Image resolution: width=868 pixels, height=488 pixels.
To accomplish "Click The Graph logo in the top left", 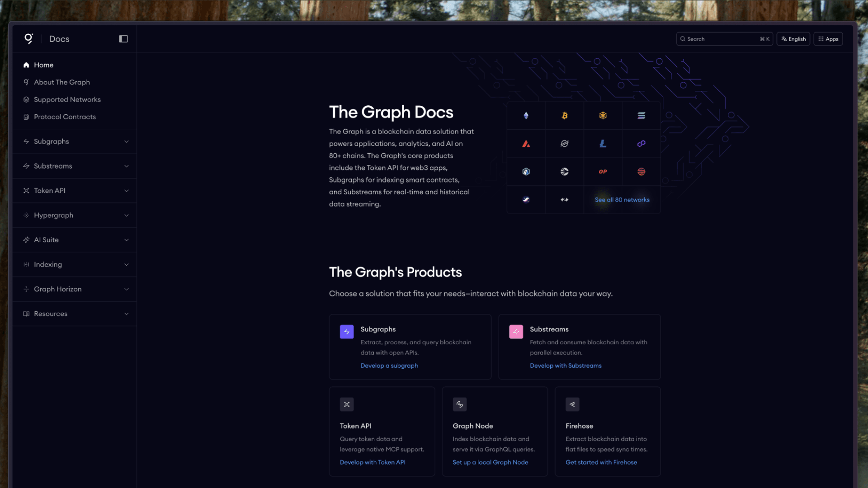I will coord(28,39).
